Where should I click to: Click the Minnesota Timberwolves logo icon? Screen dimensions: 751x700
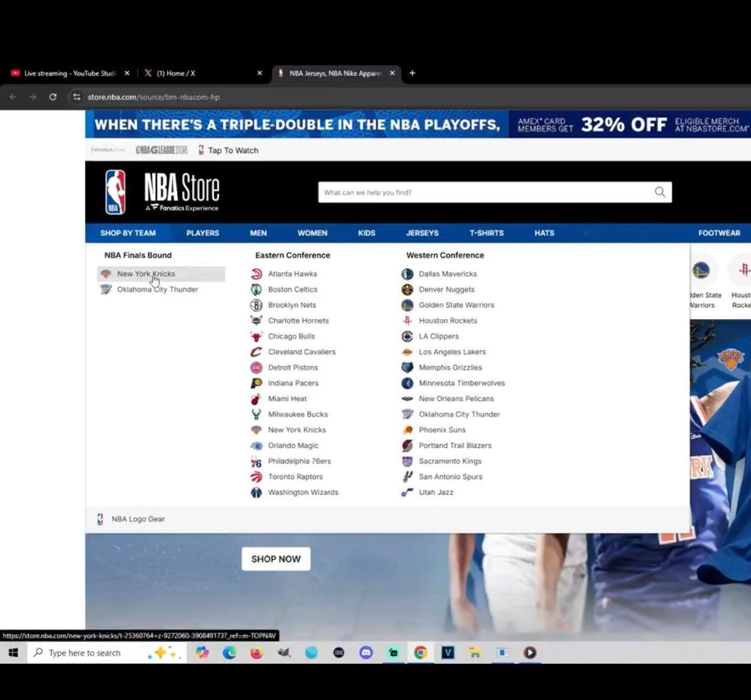pos(407,383)
